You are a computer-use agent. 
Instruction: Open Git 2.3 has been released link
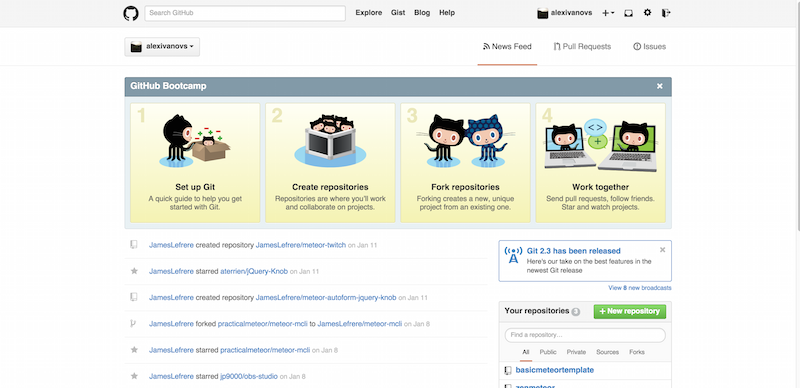573,251
